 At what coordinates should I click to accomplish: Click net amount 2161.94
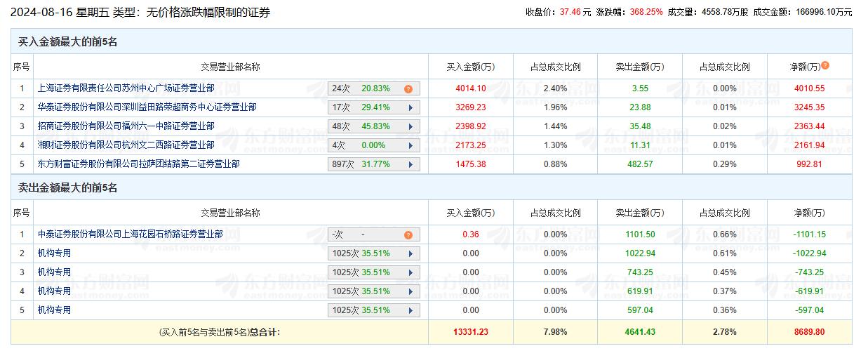(x=809, y=145)
